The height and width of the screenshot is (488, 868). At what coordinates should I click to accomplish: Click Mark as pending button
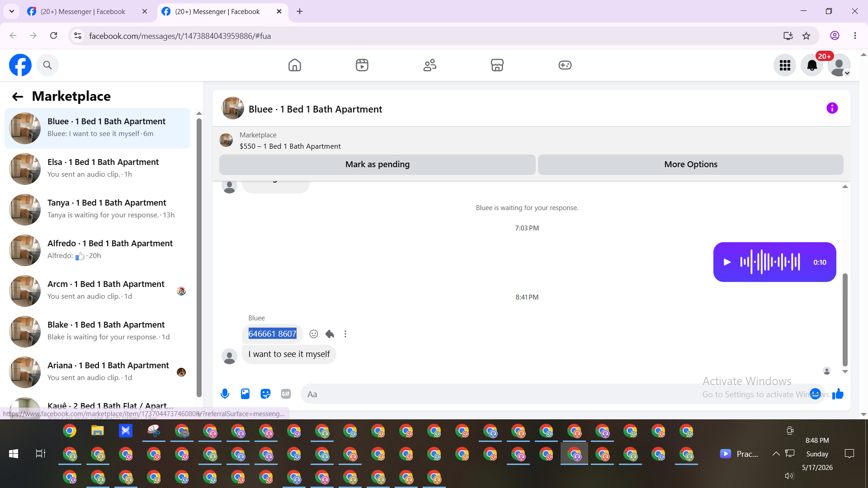pyautogui.click(x=377, y=164)
